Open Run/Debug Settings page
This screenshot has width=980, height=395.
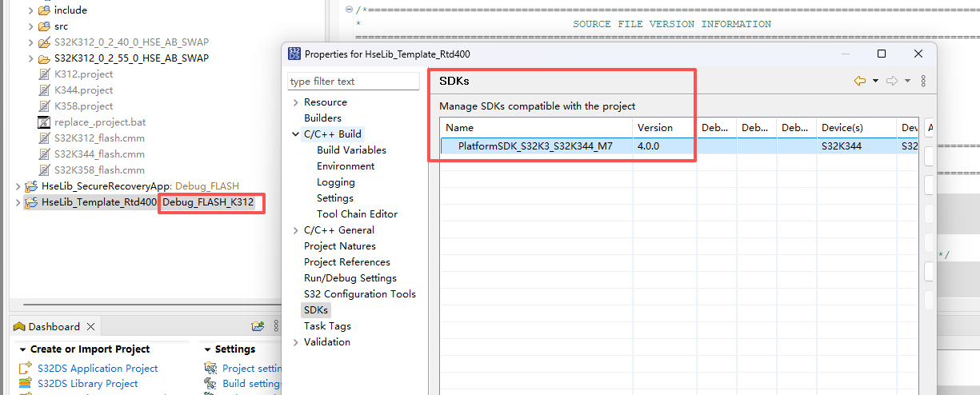350,278
